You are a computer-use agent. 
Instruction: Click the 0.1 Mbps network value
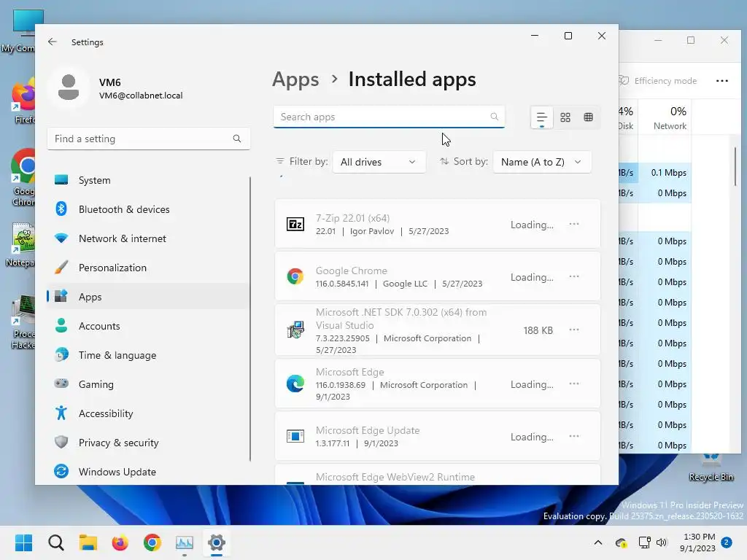point(669,173)
